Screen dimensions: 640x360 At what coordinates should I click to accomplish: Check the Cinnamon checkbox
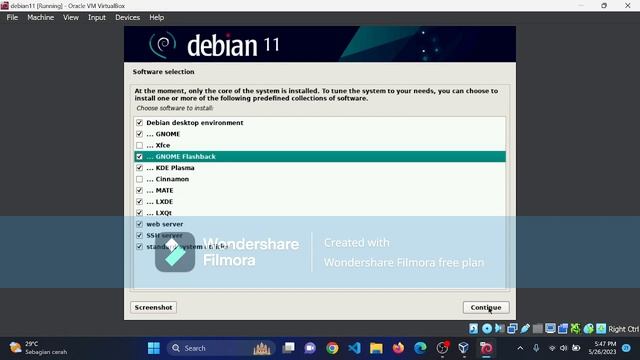[139, 179]
